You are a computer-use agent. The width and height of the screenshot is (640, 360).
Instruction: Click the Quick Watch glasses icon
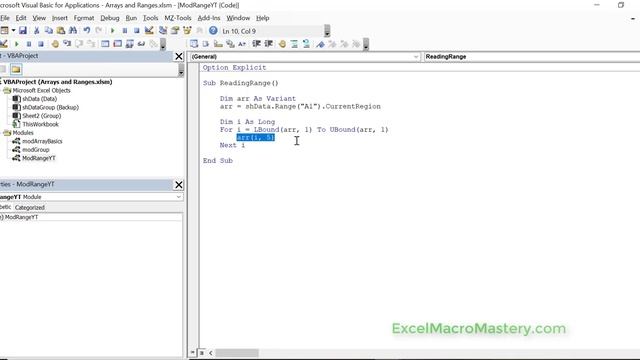142,44
